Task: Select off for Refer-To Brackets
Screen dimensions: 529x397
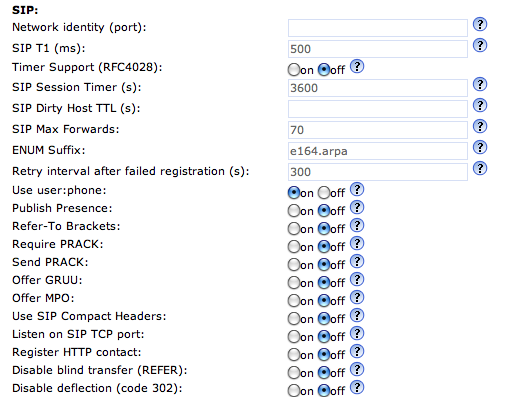Action: (324, 229)
